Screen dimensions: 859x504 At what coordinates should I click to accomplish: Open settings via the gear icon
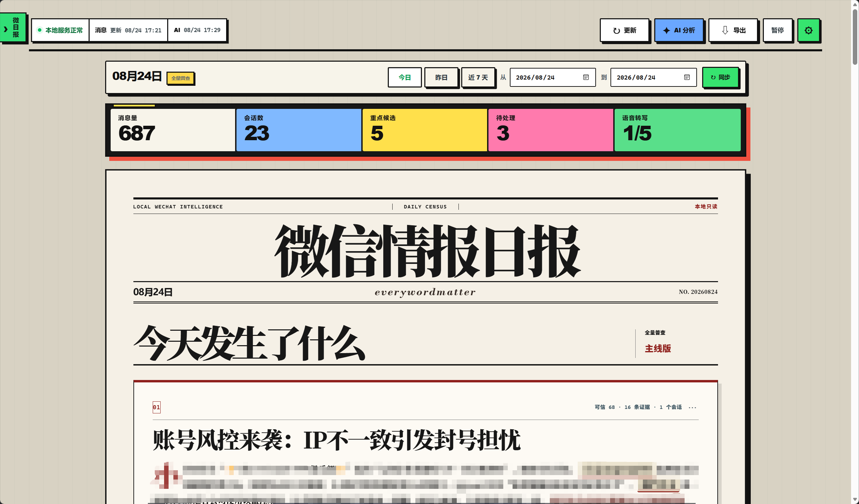[x=808, y=30]
